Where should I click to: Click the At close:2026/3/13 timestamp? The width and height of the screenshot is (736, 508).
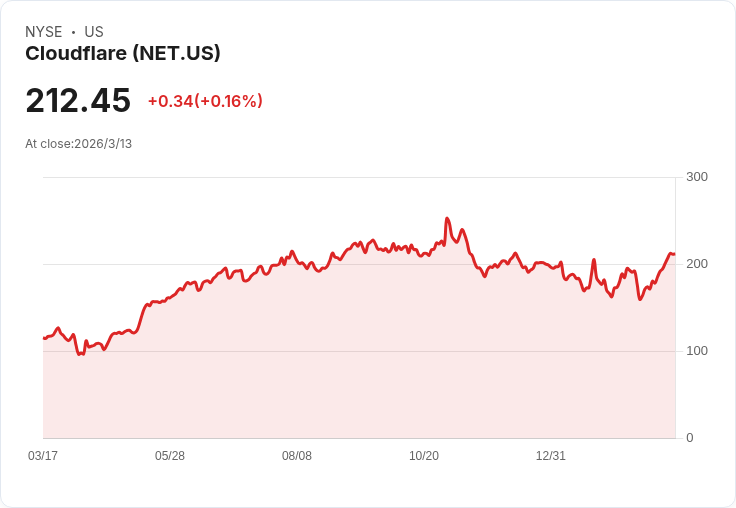coord(79,144)
